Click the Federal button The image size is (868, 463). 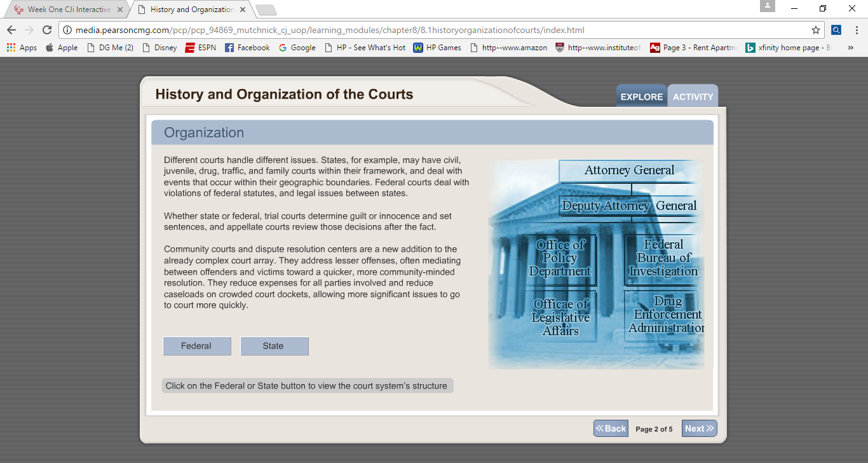point(196,346)
